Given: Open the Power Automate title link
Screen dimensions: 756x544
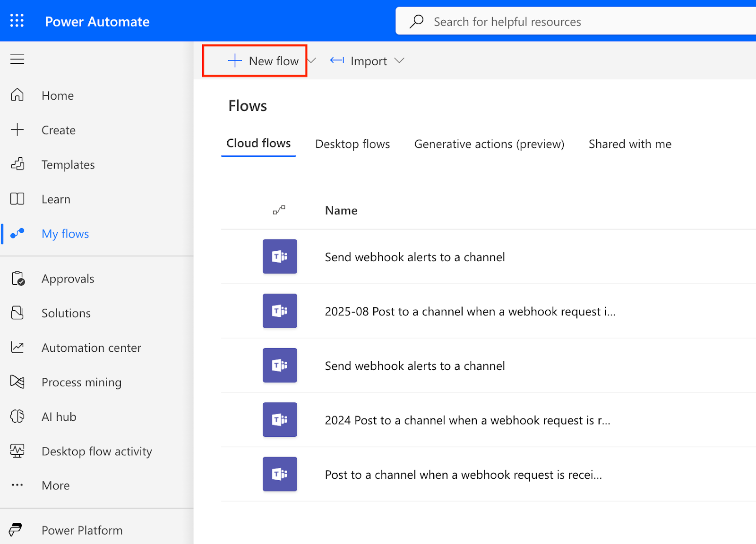Looking at the screenshot, I should point(97,21).
